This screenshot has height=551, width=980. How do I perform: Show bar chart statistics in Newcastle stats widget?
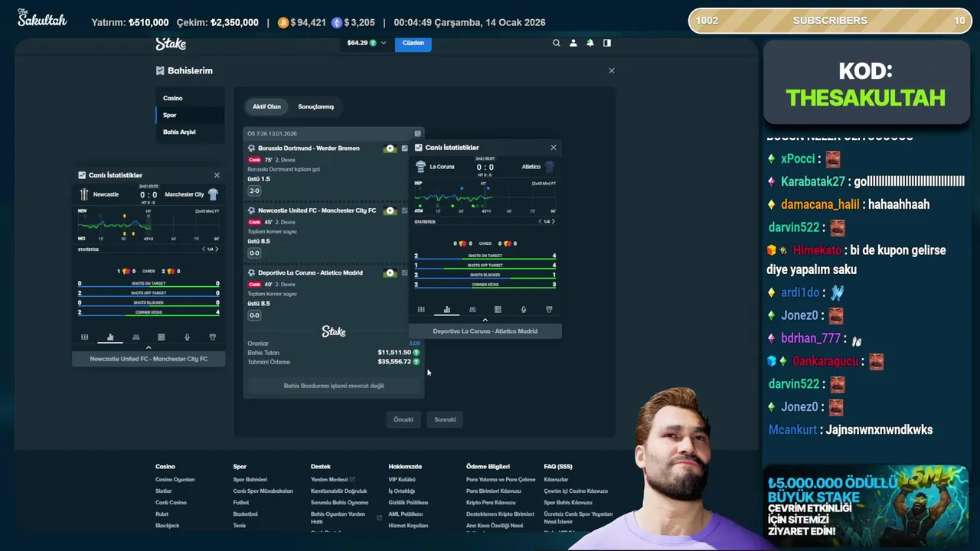tap(110, 337)
